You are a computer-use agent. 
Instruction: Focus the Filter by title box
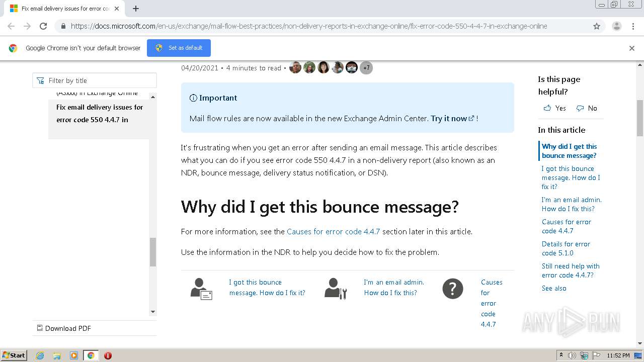[95, 80]
